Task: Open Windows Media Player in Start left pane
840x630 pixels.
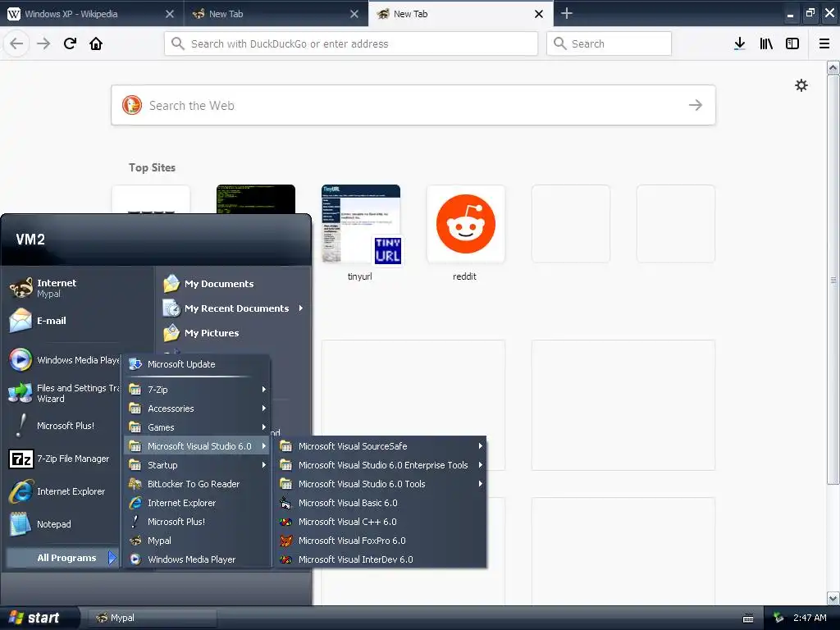Action: pos(62,360)
